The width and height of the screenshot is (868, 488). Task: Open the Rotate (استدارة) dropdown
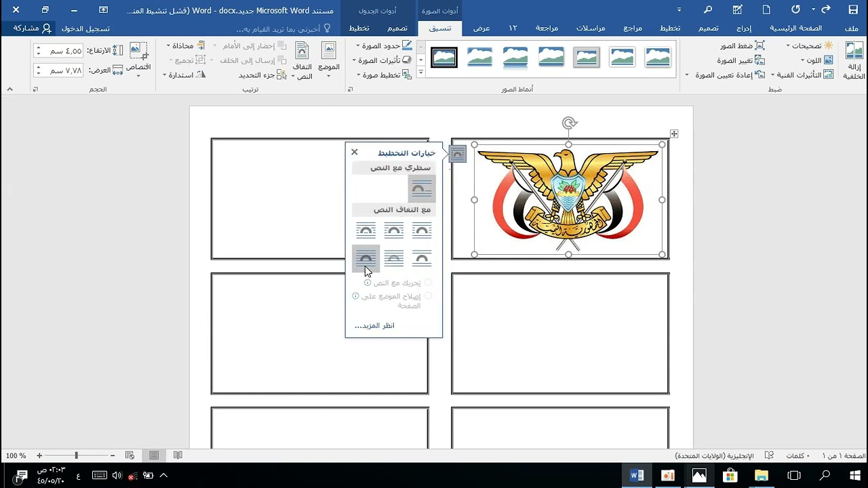coord(184,75)
